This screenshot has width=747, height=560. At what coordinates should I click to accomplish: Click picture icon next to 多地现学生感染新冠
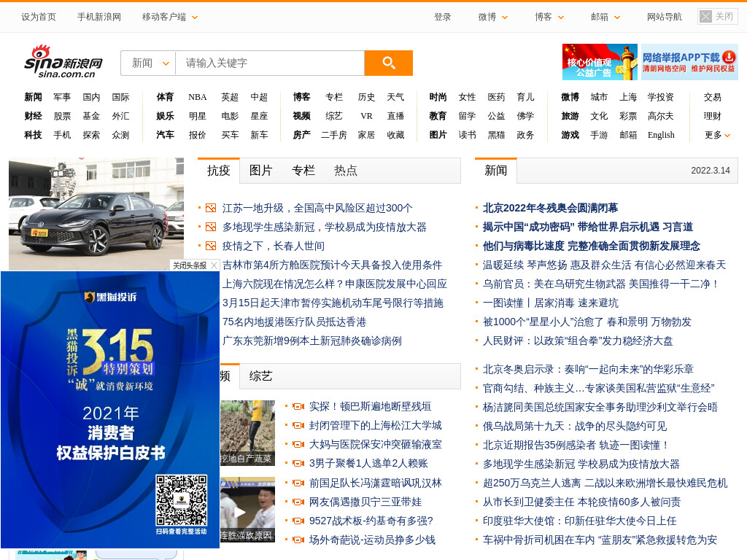(211, 227)
